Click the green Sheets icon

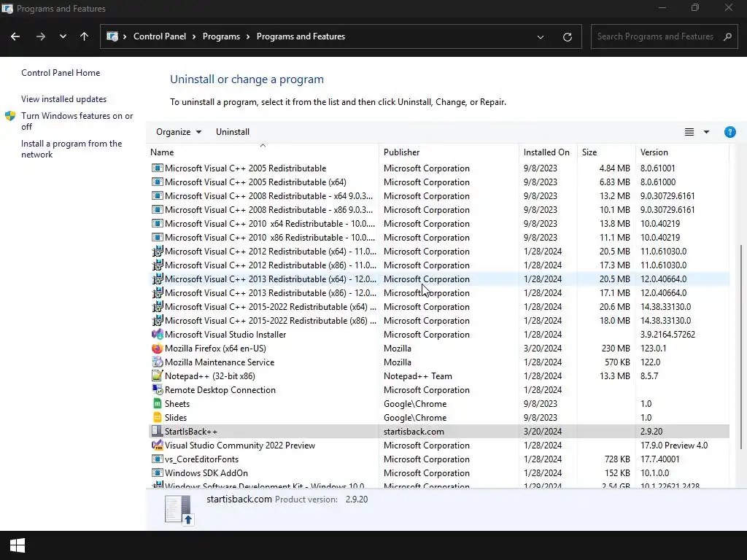pyautogui.click(x=157, y=403)
